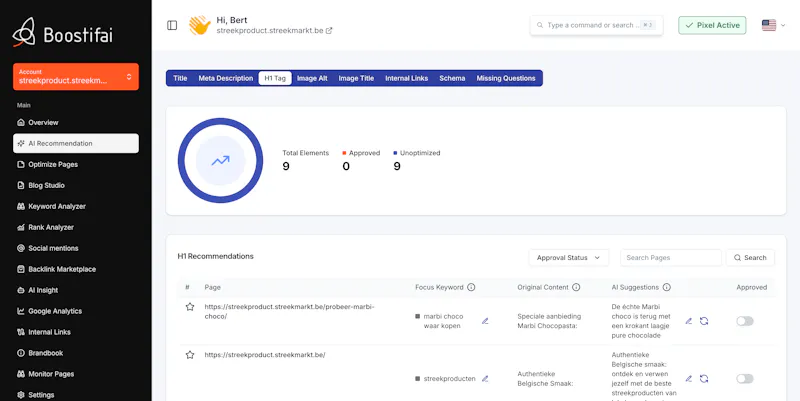The width and height of the screenshot is (800, 401).
Task: Open the Approval Status dropdown
Action: tap(569, 258)
